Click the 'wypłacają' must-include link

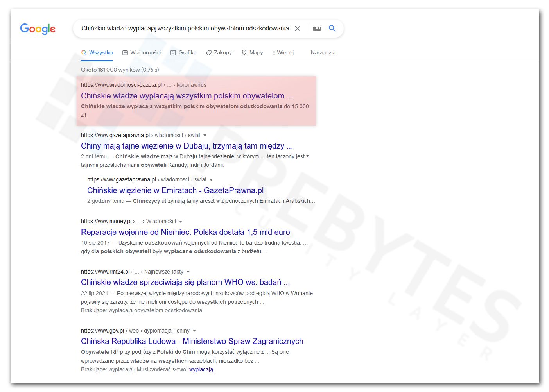pos(201,369)
